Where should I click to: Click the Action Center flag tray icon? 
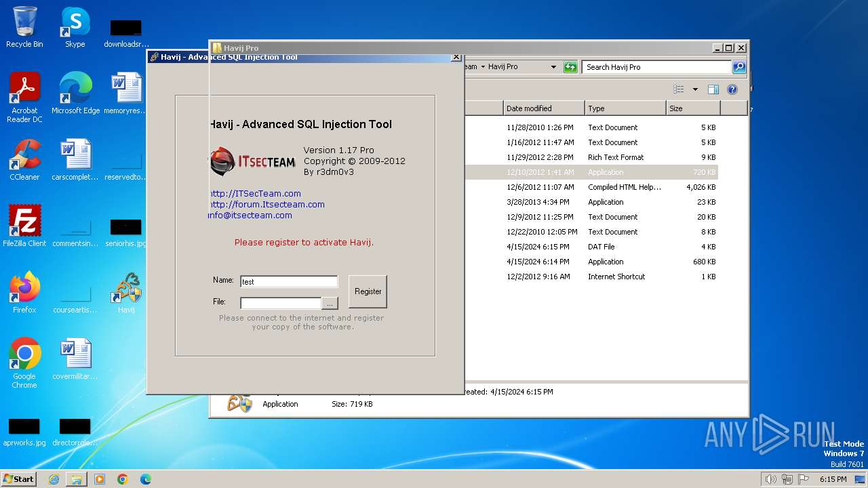click(x=804, y=479)
